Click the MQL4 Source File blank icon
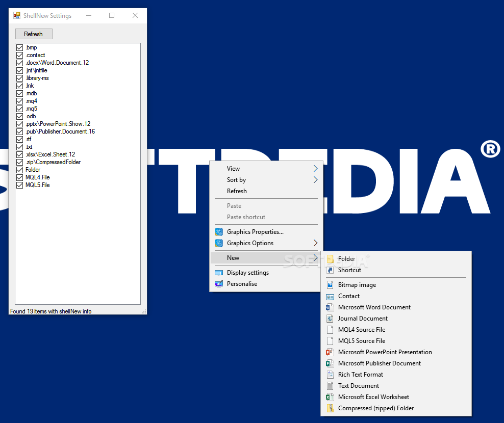This screenshot has width=504, height=423. pos(330,330)
